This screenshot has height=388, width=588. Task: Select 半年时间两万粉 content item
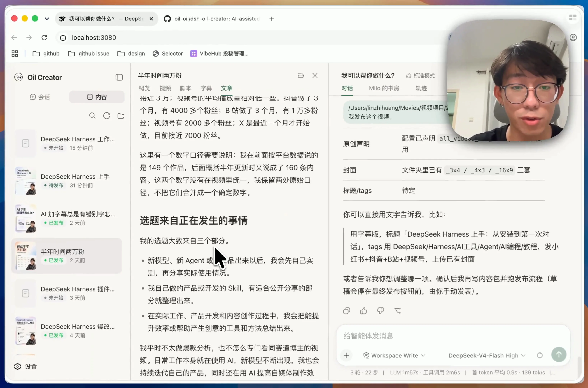(67, 256)
